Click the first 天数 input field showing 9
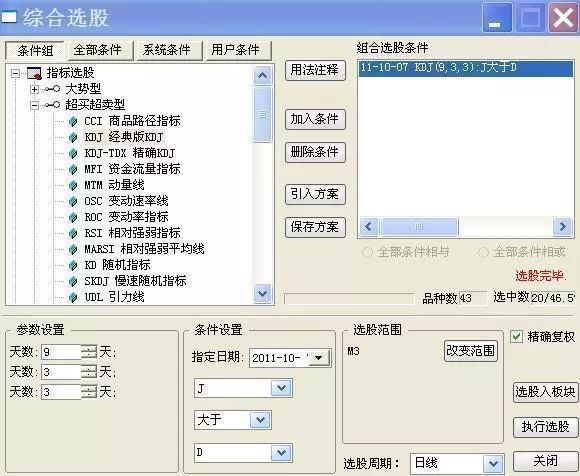 tap(61, 352)
